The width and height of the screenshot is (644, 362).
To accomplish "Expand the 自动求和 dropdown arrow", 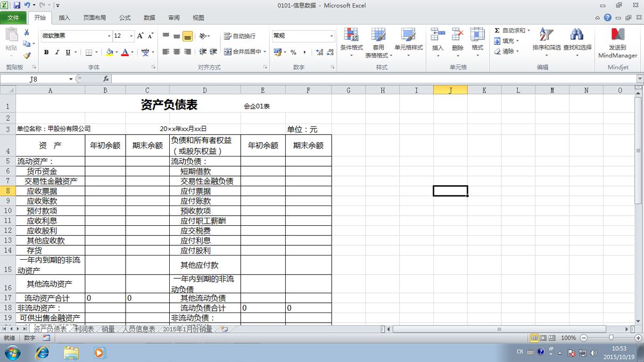I will tap(529, 31).
